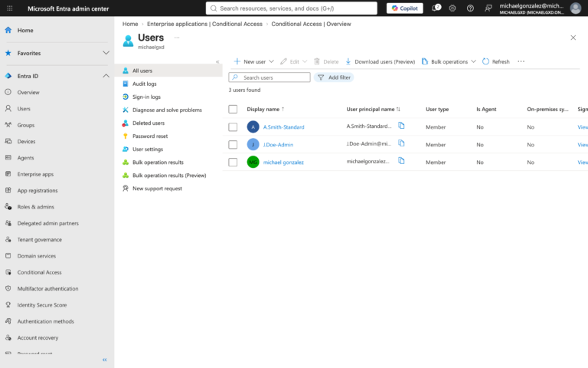588x368 pixels.
Task: Toggle the select all users checkbox
Action: [x=233, y=110]
